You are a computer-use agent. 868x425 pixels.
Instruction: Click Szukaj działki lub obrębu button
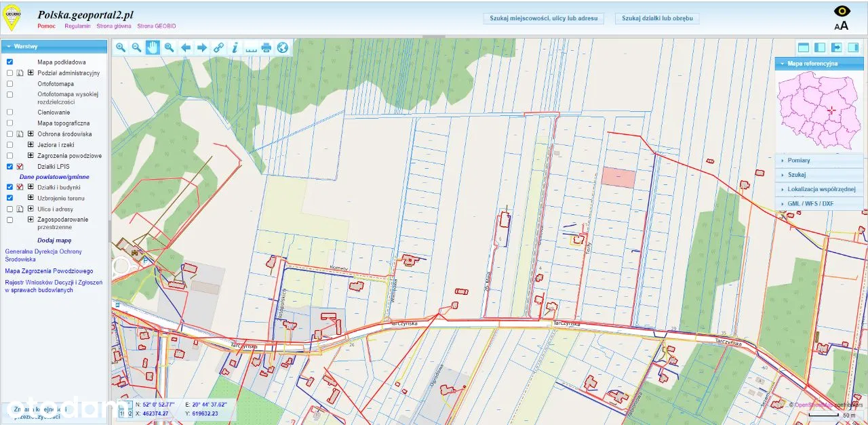click(x=657, y=18)
